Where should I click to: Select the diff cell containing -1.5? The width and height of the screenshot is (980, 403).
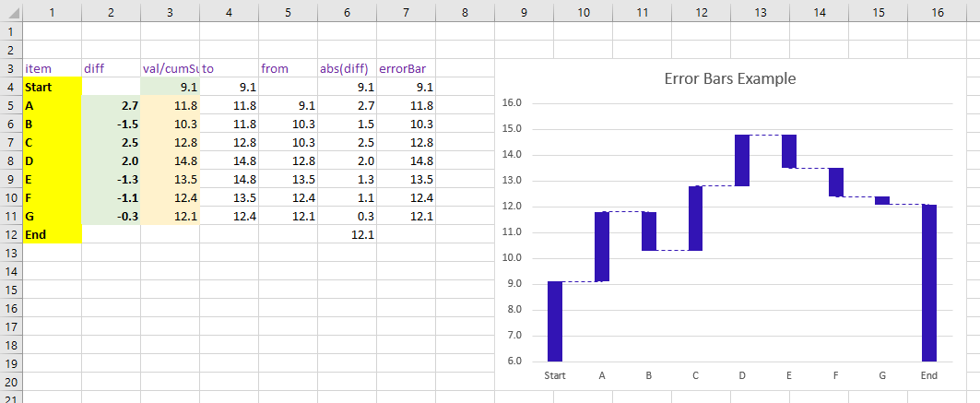(x=111, y=124)
